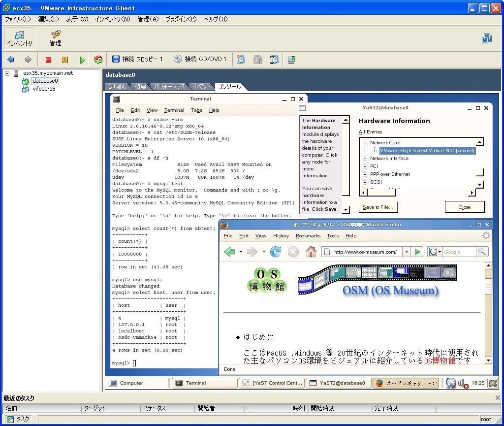Image resolution: width=504 pixels, height=426 pixels.
Task: Click the Firefox green back arrow
Action: pos(229,252)
